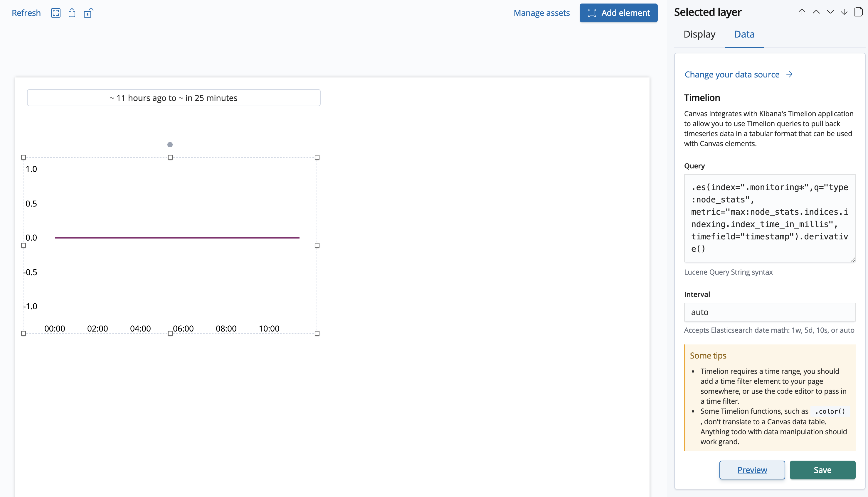
Task: Clone the selected element
Action: [x=859, y=12]
